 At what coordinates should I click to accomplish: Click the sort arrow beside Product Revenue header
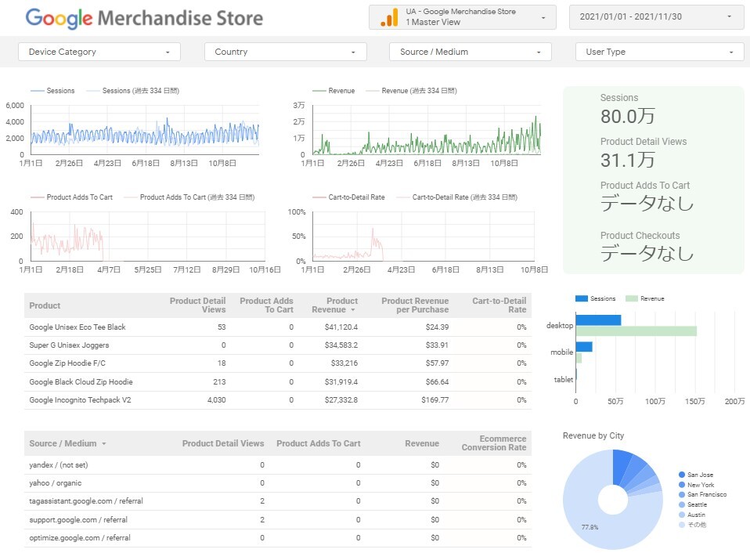(x=354, y=310)
